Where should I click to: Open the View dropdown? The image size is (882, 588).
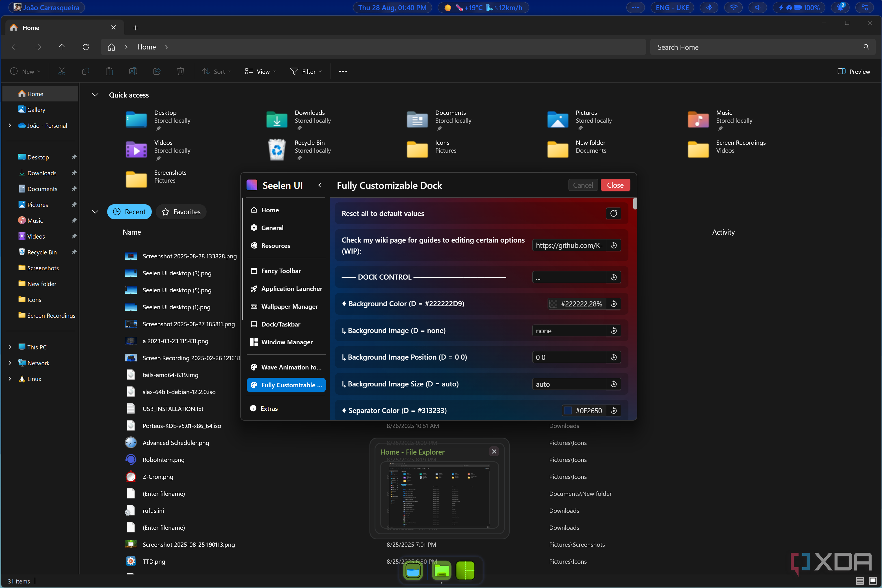point(261,71)
